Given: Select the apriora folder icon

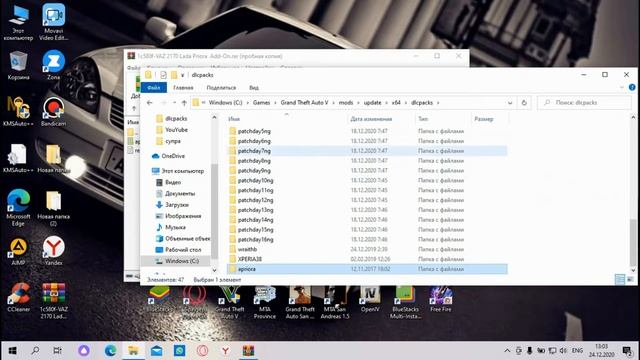Looking at the screenshot, I should (233, 269).
